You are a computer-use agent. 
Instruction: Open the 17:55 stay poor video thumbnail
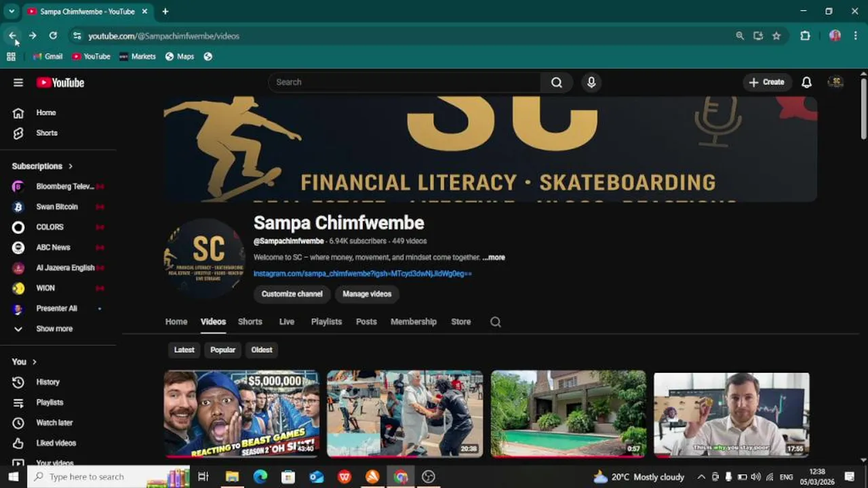[732, 413]
